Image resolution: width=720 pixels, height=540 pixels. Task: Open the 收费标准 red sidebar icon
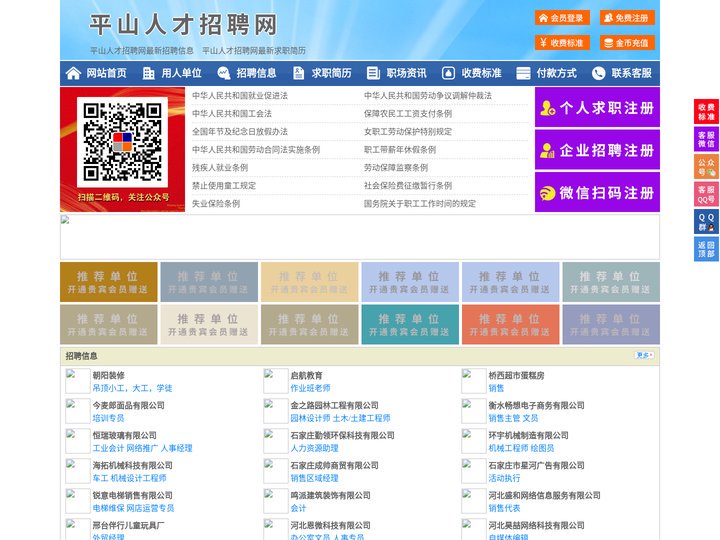coord(706,111)
